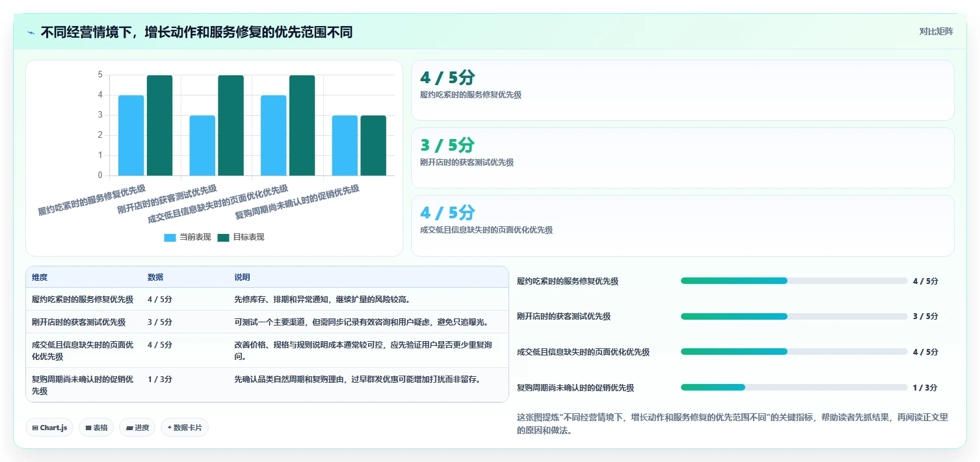Click the 说明 table column header
The height and width of the screenshot is (462, 980).
[243, 277]
